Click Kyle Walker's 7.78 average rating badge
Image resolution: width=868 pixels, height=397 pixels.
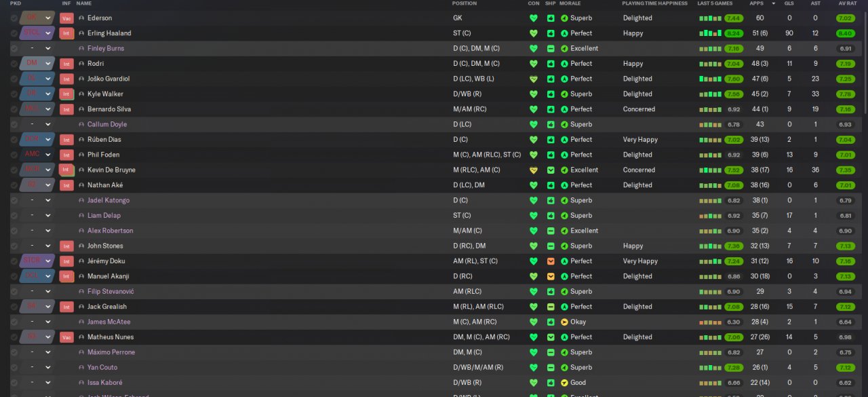click(x=845, y=94)
